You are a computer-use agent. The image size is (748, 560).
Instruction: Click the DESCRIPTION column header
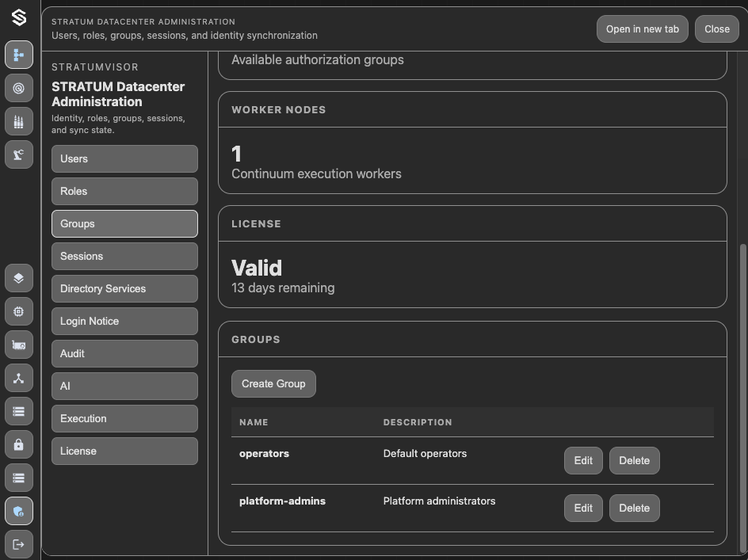pyautogui.click(x=418, y=422)
